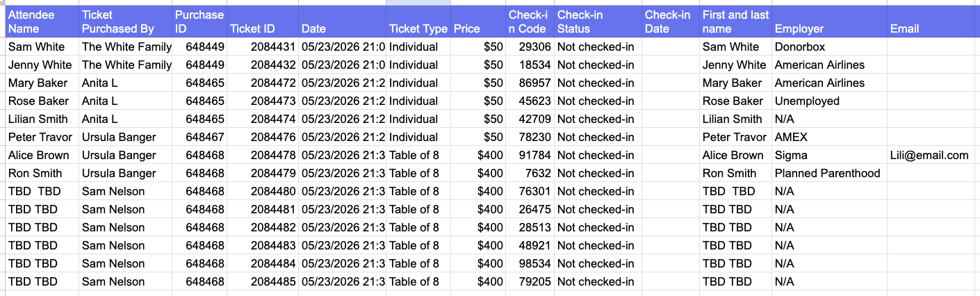Select the Email header cell
This screenshot has height=296, width=980.
pyautogui.click(x=933, y=22)
